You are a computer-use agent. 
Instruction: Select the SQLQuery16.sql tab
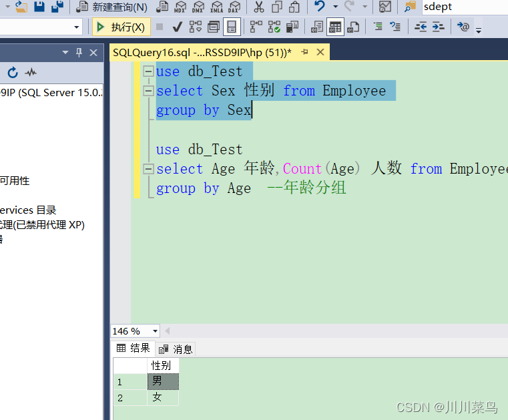pyautogui.click(x=202, y=52)
